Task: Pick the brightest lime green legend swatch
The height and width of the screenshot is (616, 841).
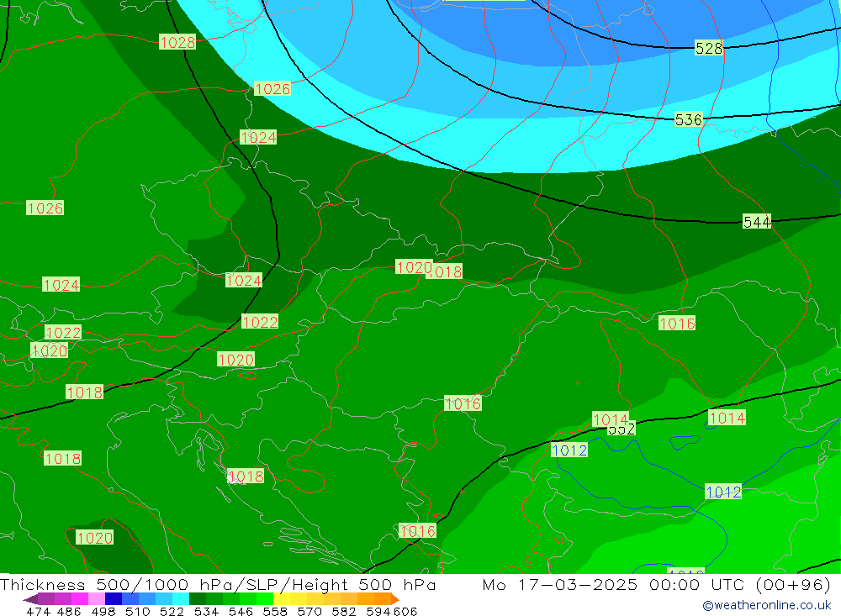Action: 265,599
